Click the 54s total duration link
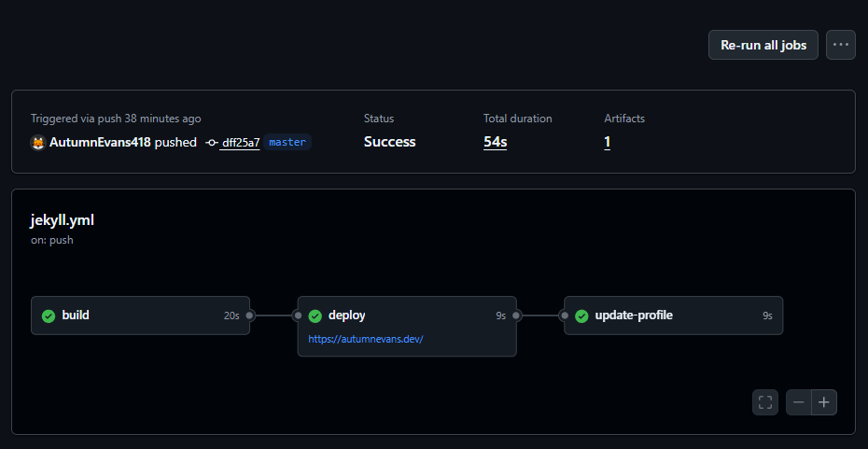This screenshot has width=868, height=449. [495, 142]
